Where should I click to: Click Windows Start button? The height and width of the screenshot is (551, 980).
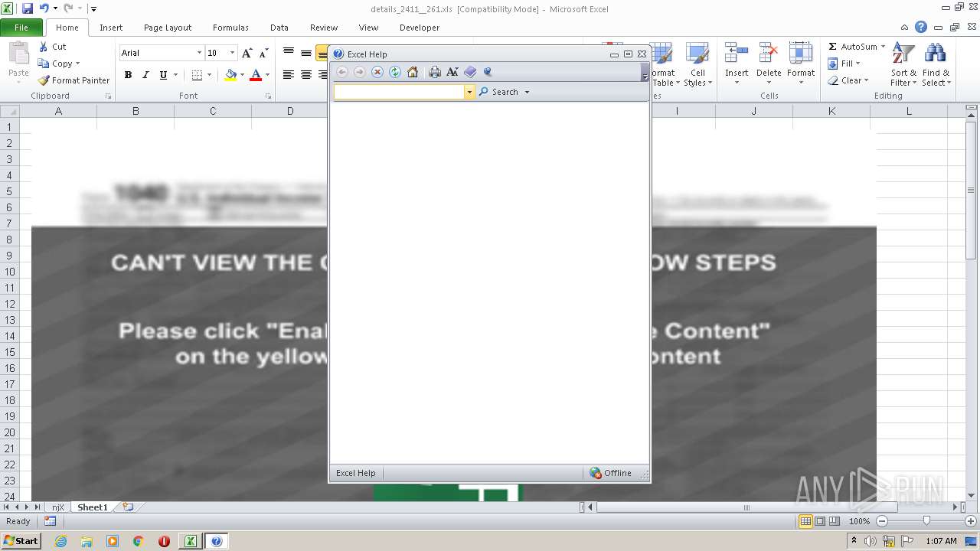coord(21,540)
